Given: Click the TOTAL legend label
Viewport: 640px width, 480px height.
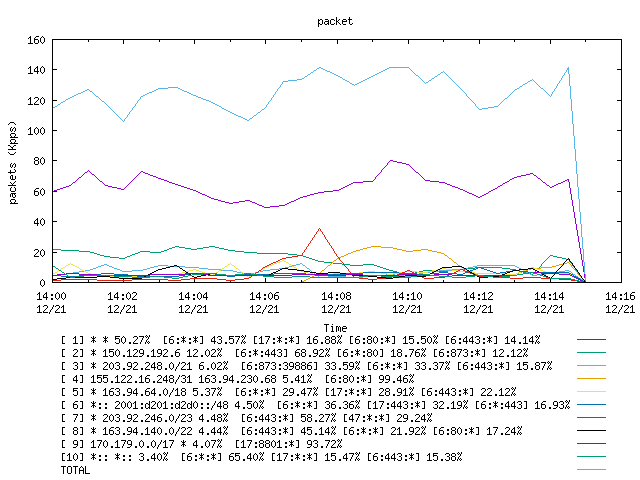Looking at the screenshot, I should coord(75,471).
